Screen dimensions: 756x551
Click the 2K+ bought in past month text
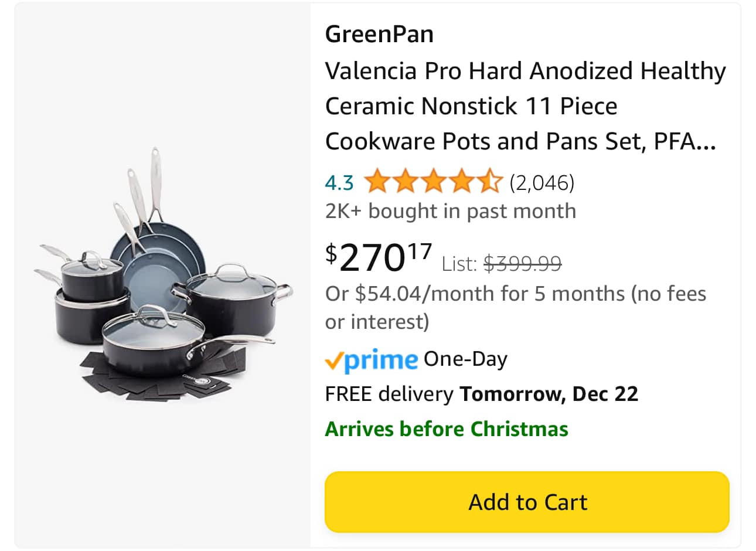(450, 211)
